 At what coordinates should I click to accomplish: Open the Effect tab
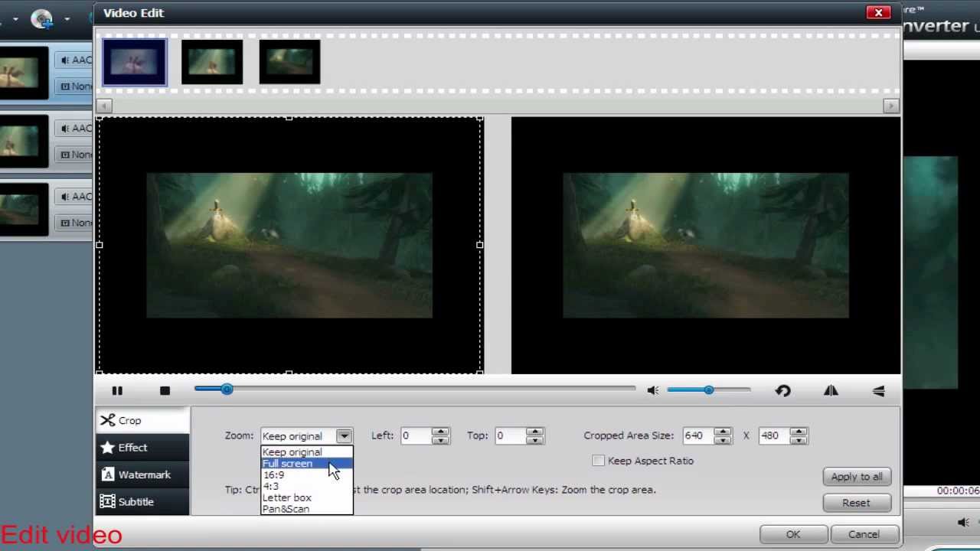tap(142, 448)
